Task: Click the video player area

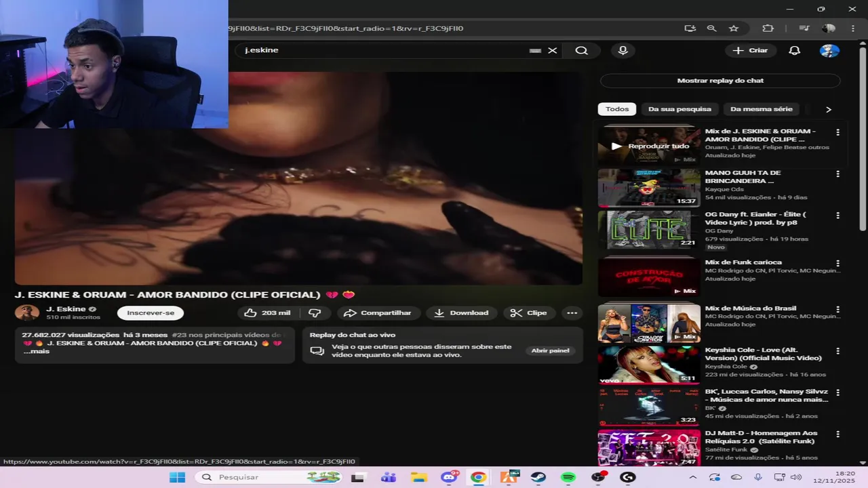Action: pyautogui.click(x=298, y=178)
